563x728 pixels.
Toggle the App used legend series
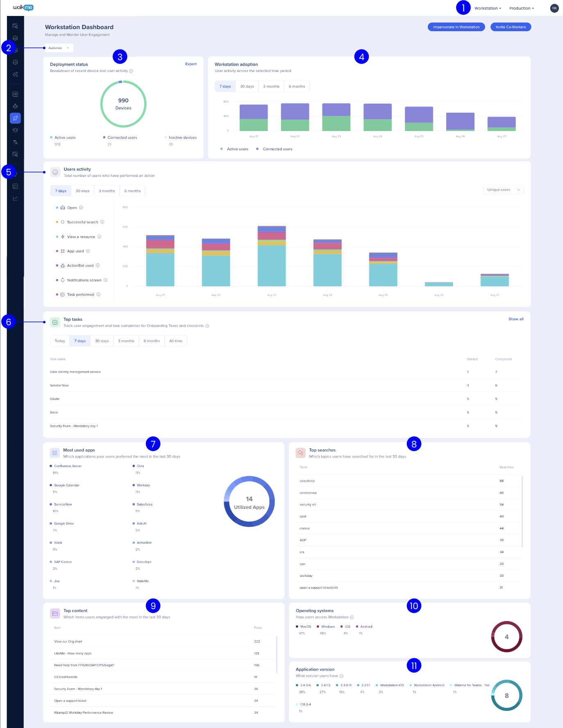[75, 251]
